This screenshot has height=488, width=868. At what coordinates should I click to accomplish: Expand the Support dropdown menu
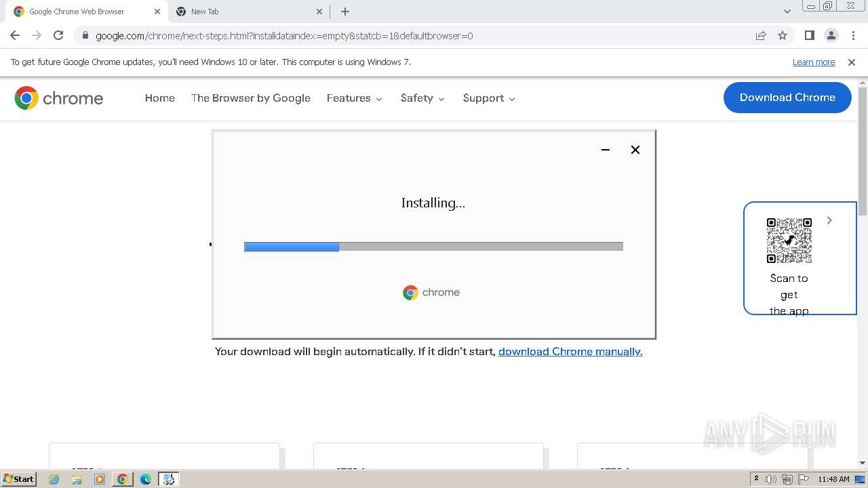[x=489, y=98]
